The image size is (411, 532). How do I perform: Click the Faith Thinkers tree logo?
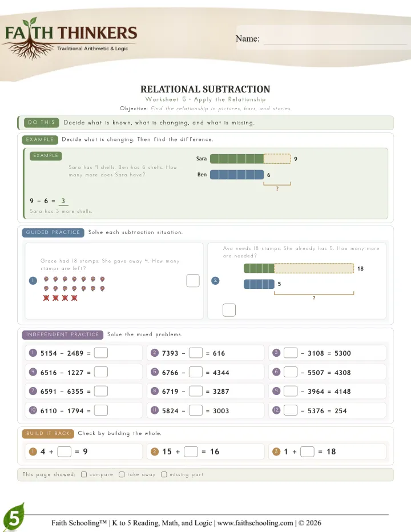pyautogui.click(x=71, y=38)
